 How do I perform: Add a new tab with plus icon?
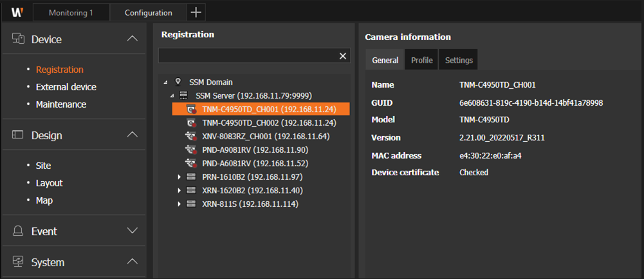tap(196, 12)
